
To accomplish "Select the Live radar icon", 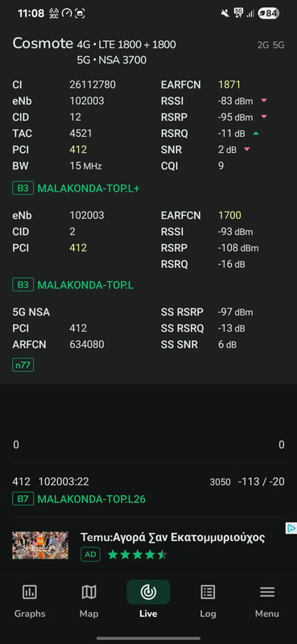I will pos(148,592).
